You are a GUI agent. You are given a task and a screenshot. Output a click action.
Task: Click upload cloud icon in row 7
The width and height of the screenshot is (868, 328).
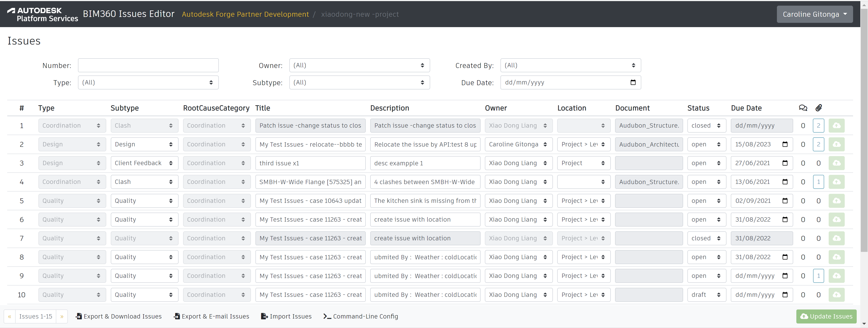point(836,238)
